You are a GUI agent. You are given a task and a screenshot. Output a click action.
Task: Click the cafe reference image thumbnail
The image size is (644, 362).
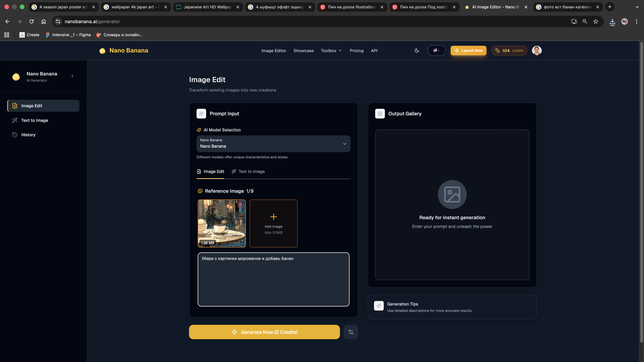pos(220,225)
